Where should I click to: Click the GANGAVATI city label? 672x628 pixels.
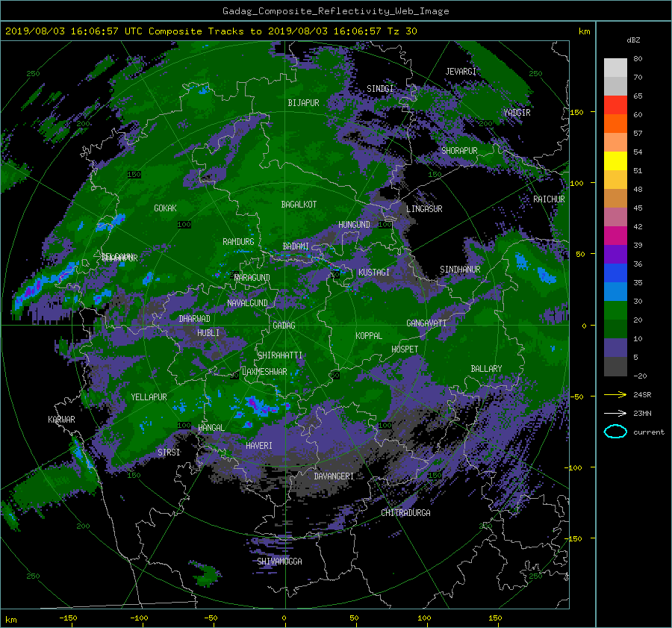pyautogui.click(x=426, y=323)
